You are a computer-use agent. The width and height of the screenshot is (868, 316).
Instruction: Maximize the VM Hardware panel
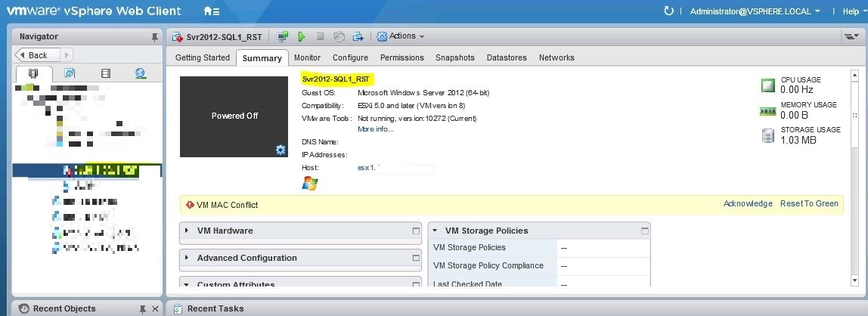pos(417,231)
